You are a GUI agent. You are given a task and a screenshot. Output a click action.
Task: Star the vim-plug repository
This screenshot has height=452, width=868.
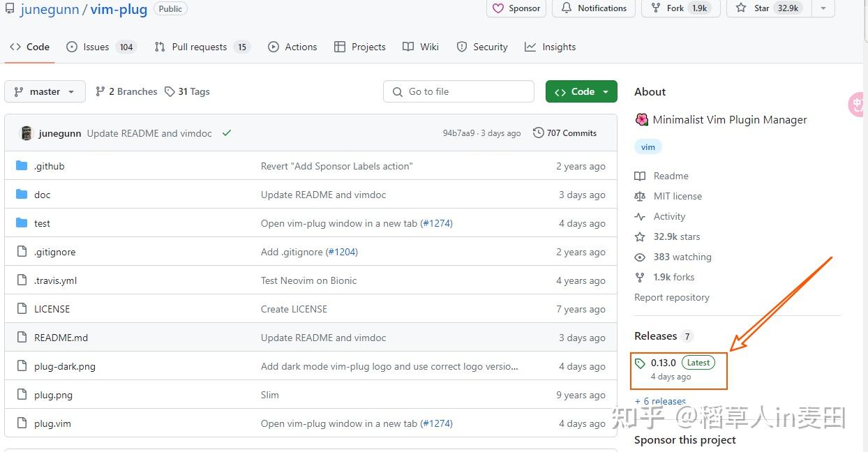coord(769,8)
